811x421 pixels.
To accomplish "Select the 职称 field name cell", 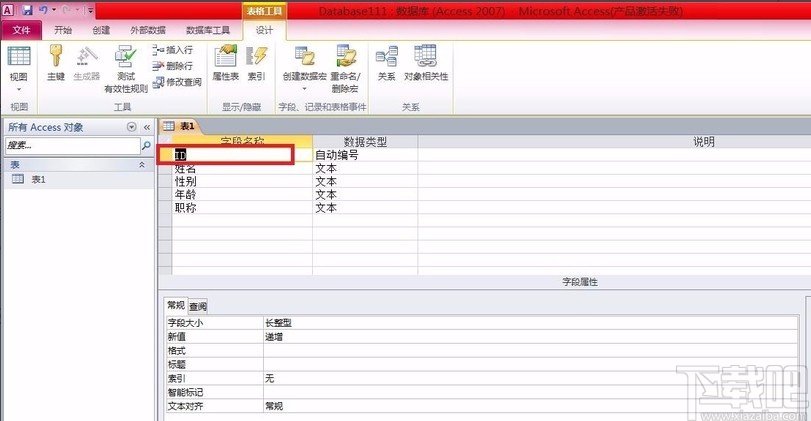I will click(x=243, y=207).
